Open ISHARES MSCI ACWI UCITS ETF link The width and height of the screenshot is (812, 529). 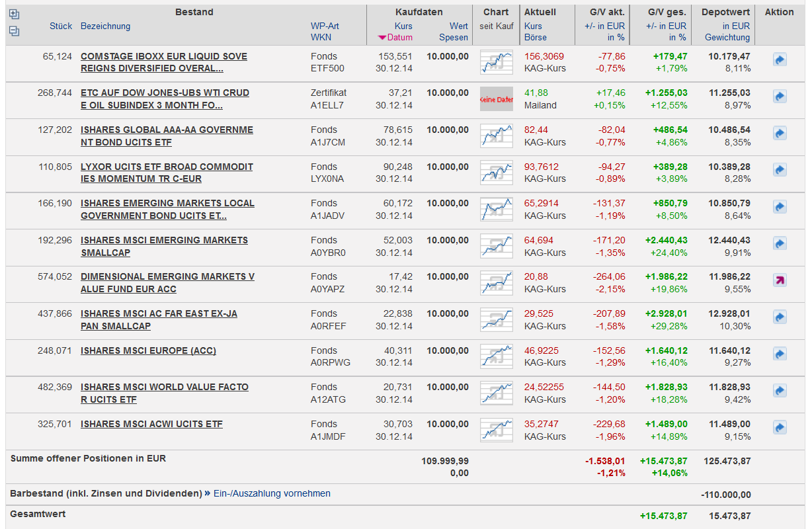[151, 425]
